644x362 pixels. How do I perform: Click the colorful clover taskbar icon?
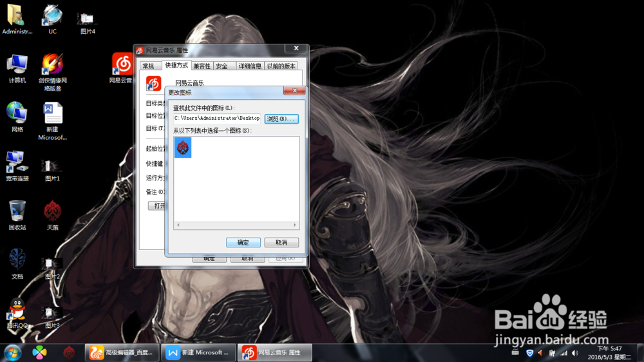(39, 352)
